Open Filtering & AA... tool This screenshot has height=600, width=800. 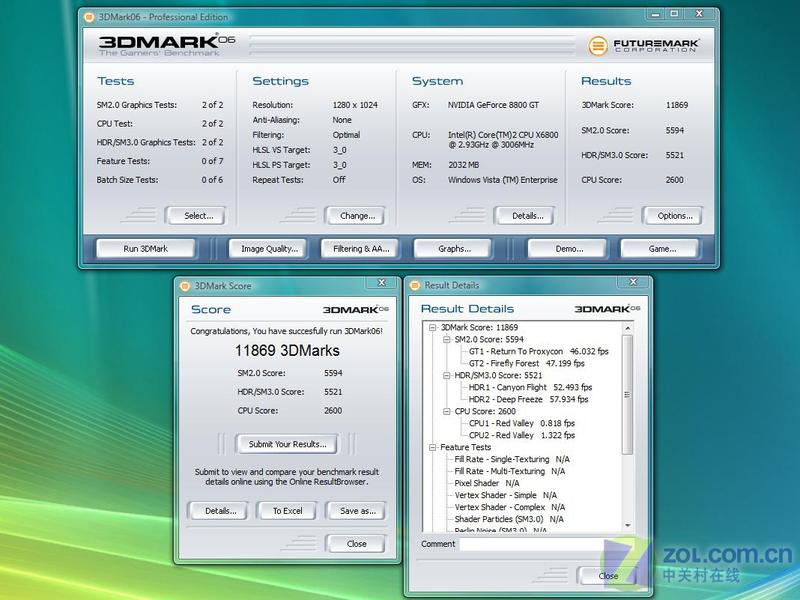[x=360, y=249]
